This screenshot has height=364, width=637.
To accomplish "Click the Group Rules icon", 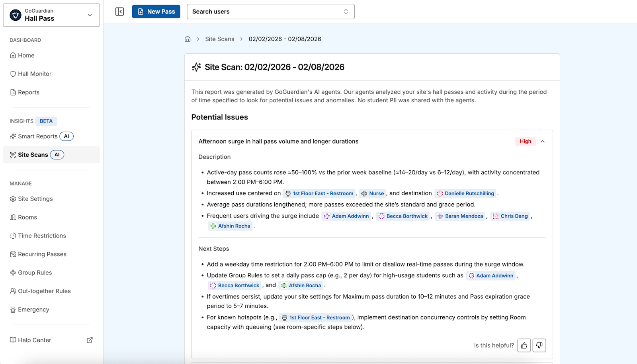I will (13, 273).
